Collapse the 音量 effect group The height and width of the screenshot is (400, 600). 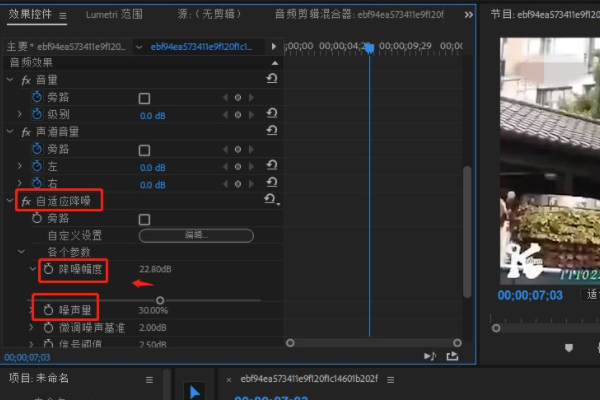10,80
